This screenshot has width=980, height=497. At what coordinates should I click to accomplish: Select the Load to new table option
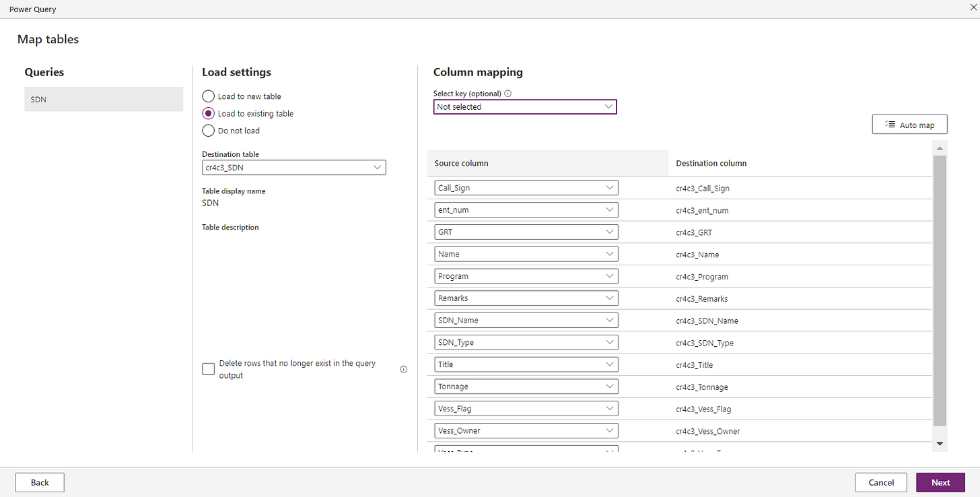209,96
